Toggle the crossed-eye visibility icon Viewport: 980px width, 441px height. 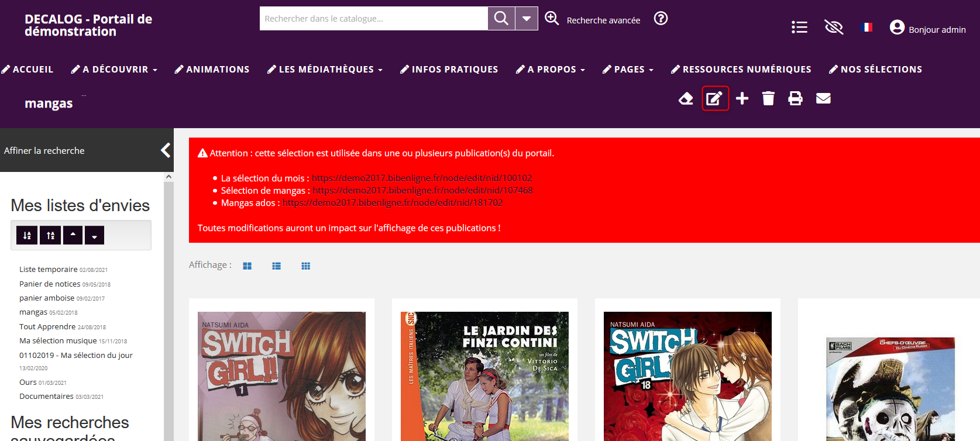tap(834, 27)
